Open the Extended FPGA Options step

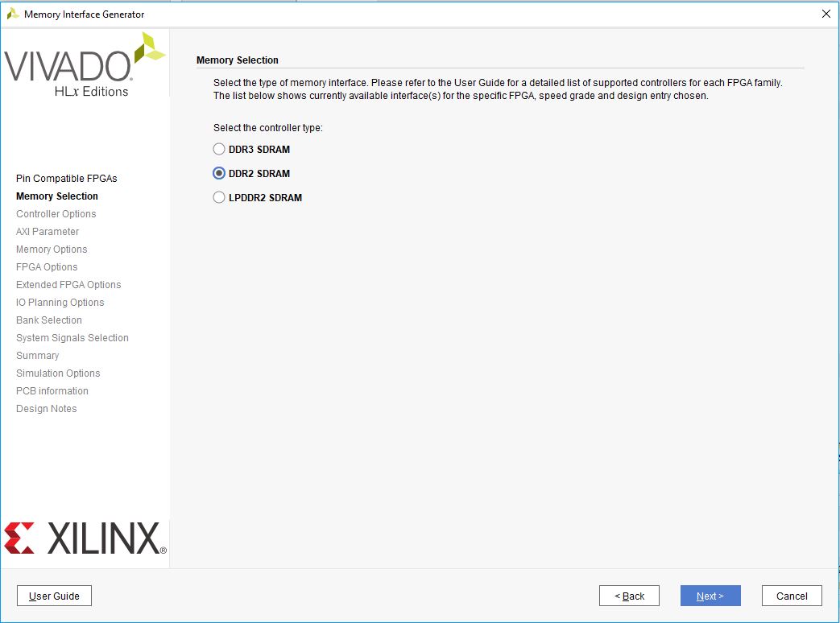(68, 284)
